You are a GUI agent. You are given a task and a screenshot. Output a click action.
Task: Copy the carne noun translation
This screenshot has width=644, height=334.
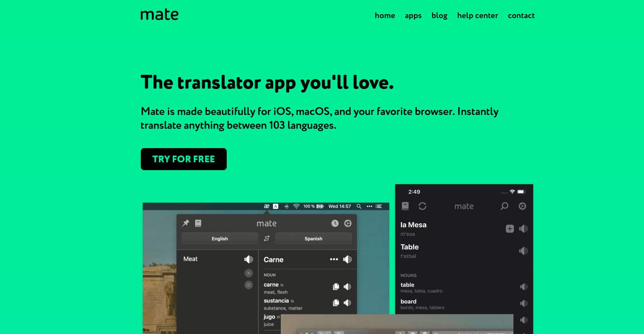pyautogui.click(x=336, y=287)
